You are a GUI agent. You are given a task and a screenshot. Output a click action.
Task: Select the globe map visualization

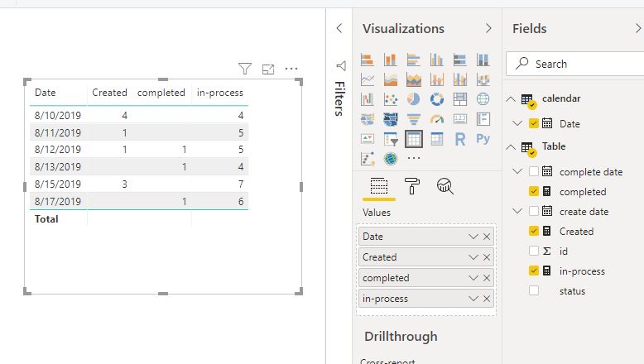(x=483, y=99)
